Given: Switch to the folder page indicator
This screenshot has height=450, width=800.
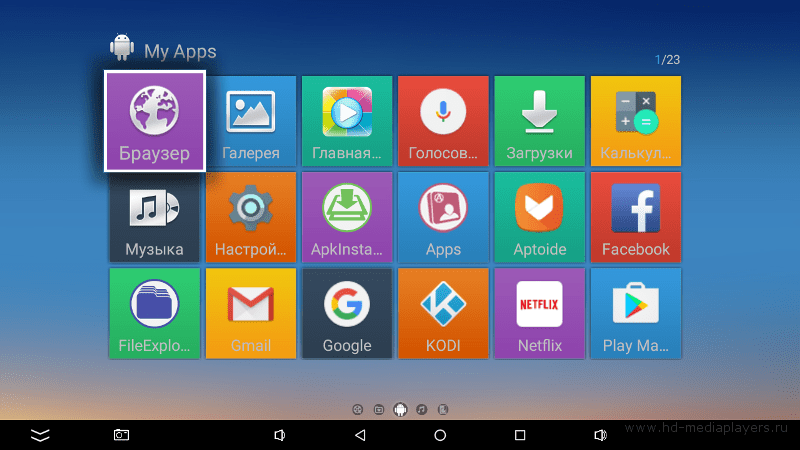Looking at the screenshot, I should point(379,409).
